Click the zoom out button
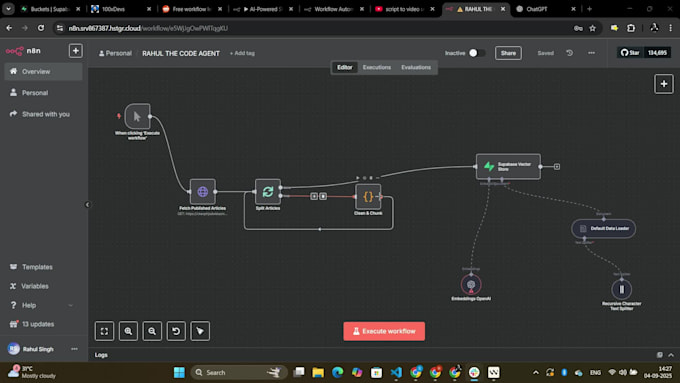This screenshot has width=680, height=383. [x=152, y=331]
